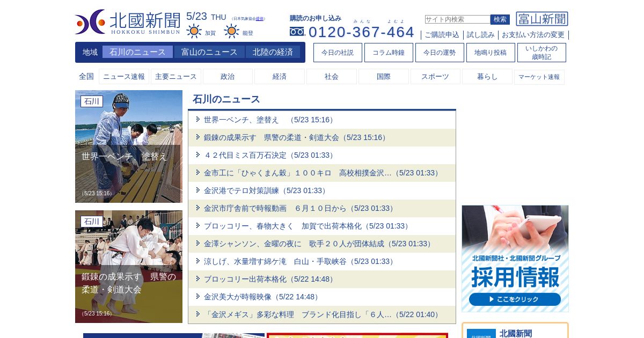Click the weather source 提供 link
The image size is (644, 338).
[260, 19]
